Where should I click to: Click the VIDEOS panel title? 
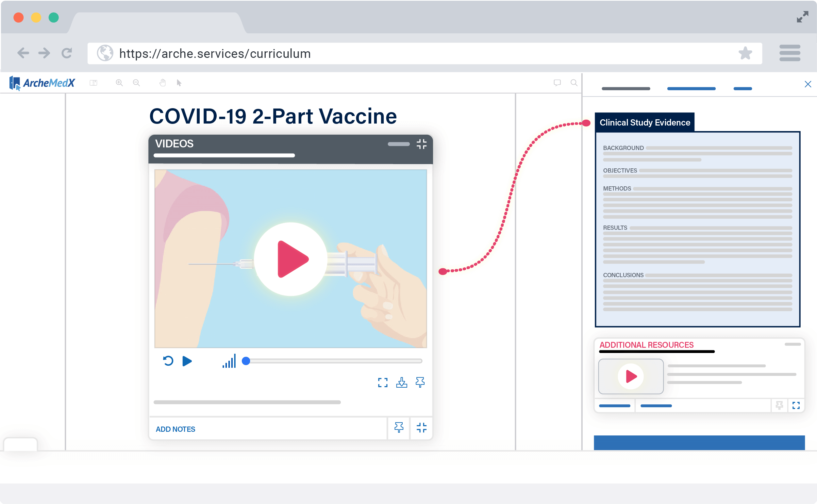(x=174, y=144)
